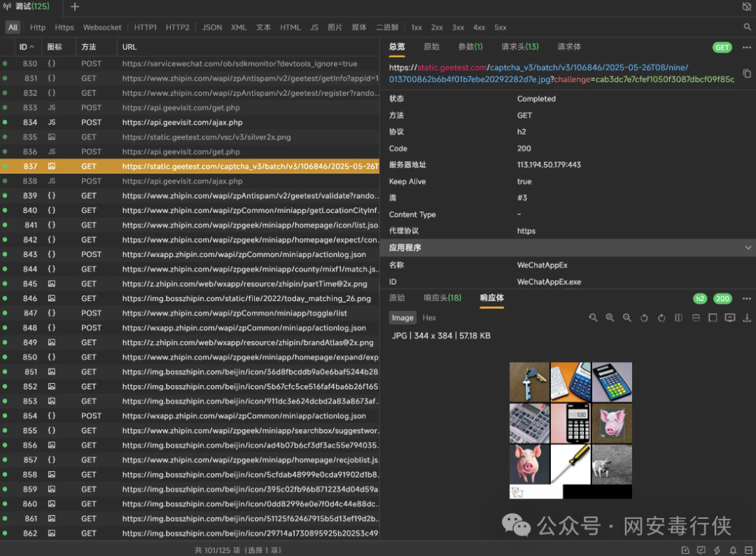Click the JSON braces icon of request 839
756x556 pixels.
52,196
